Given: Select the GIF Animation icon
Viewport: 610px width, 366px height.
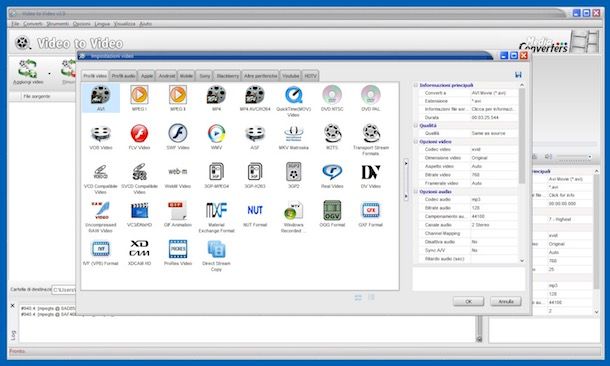Looking at the screenshot, I should click(x=178, y=210).
